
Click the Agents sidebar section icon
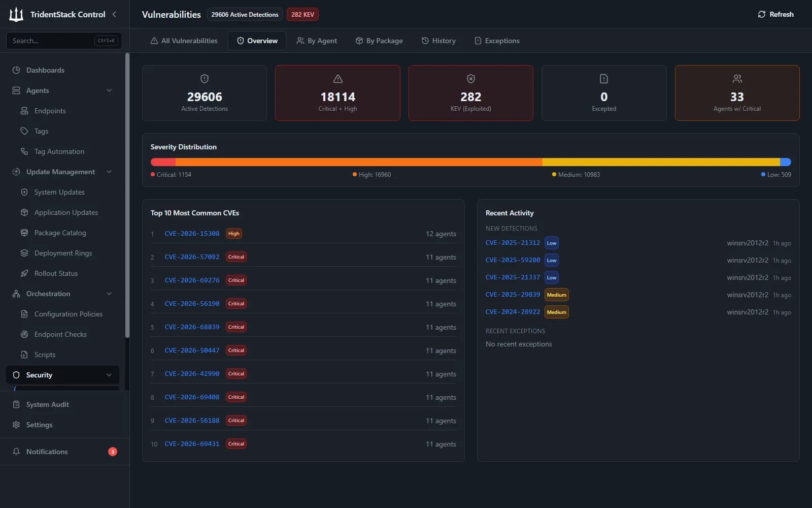pos(16,90)
